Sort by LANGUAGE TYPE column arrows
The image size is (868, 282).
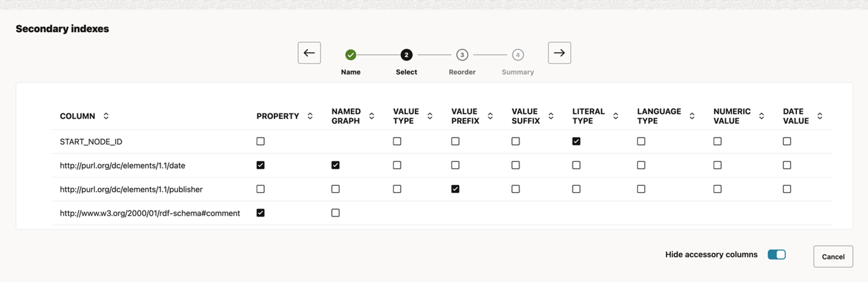pyautogui.click(x=692, y=116)
